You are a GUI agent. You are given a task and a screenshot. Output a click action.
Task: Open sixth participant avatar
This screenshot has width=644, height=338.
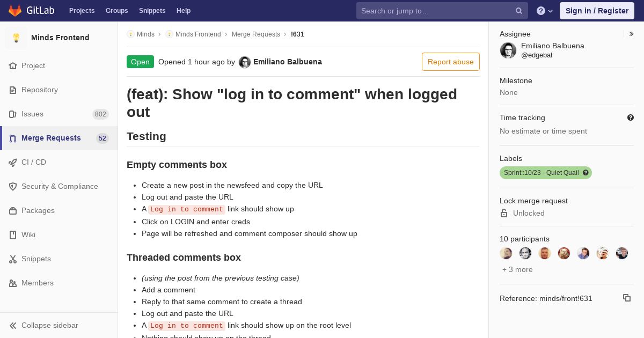click(x=603, y=253)
